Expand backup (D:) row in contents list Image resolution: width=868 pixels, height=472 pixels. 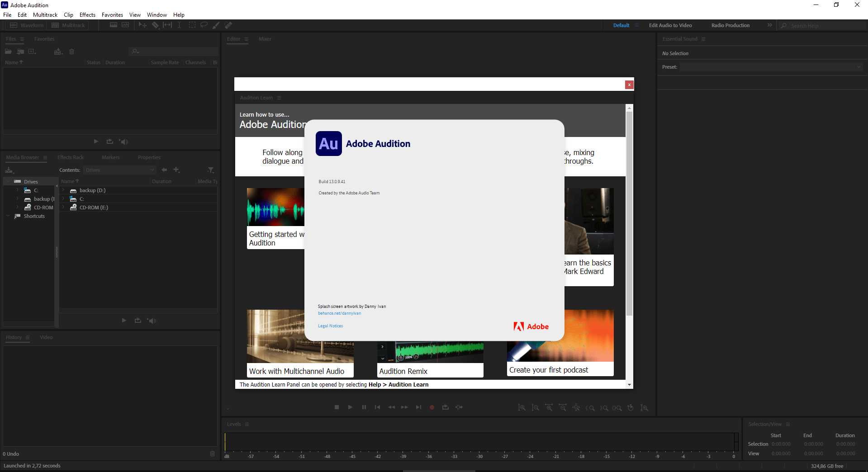coord(63,190)
